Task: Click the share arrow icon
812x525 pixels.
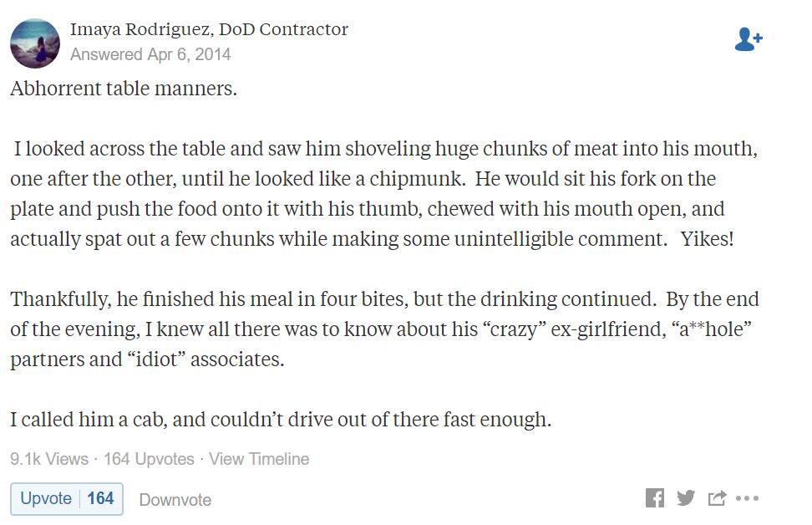Action: pos(718,498)
